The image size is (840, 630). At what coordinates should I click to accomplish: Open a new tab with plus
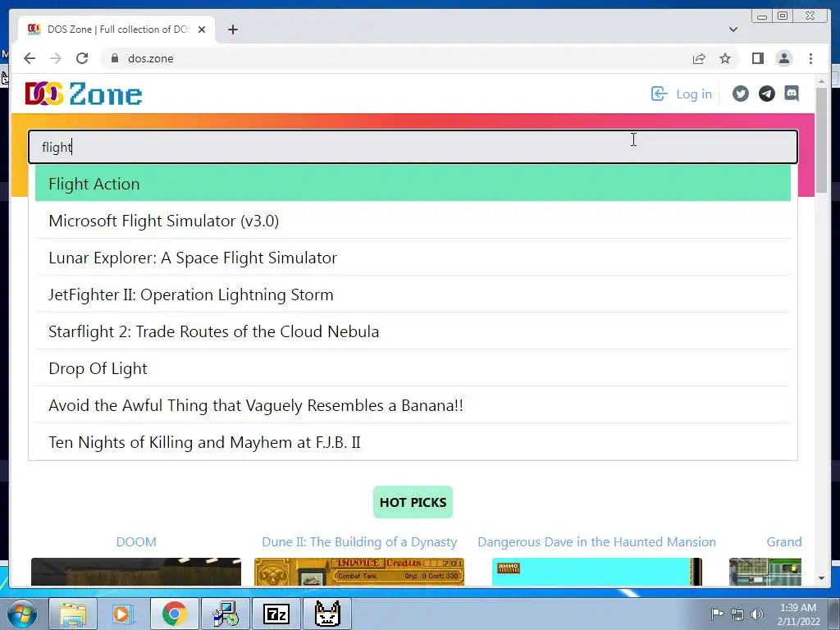[x=232, y=30]
